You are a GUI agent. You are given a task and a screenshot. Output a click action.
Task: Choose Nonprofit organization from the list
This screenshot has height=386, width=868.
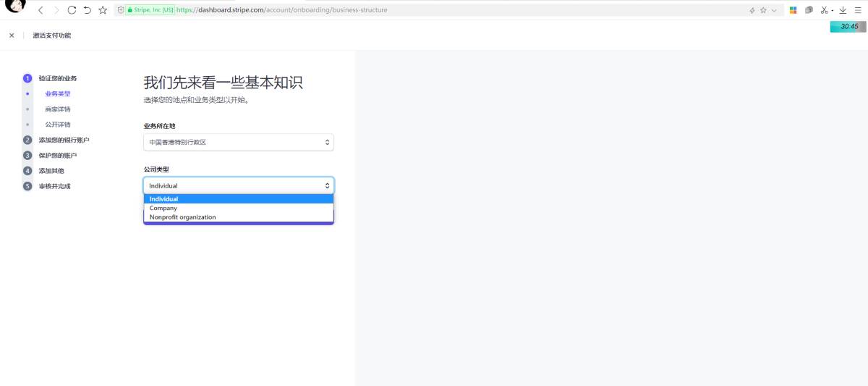(x=182, y=217)
